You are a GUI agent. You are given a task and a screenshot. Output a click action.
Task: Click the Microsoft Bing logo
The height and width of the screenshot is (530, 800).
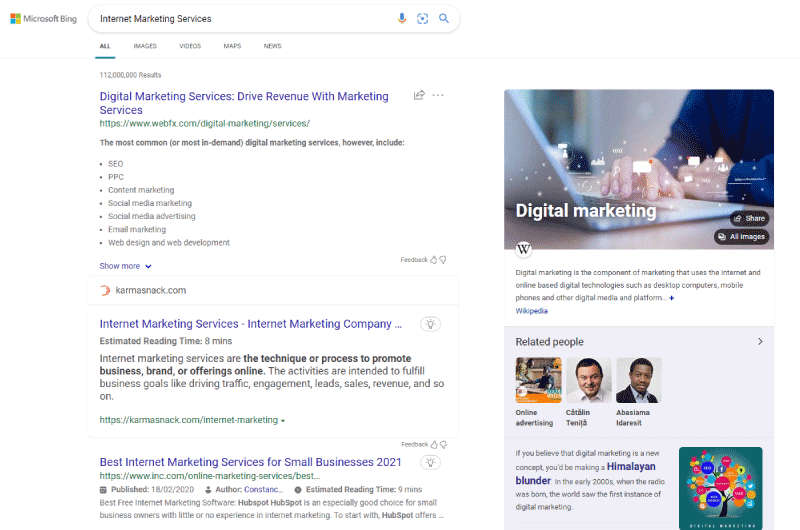click(x=43, y=19)
